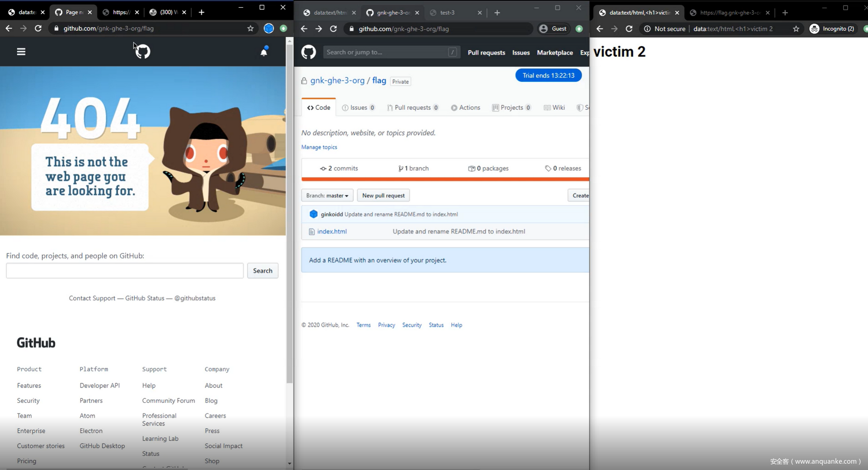Click GitHub octocat logo in left window
The width and height of the screenshot is (868, 470).
[142, 52]
